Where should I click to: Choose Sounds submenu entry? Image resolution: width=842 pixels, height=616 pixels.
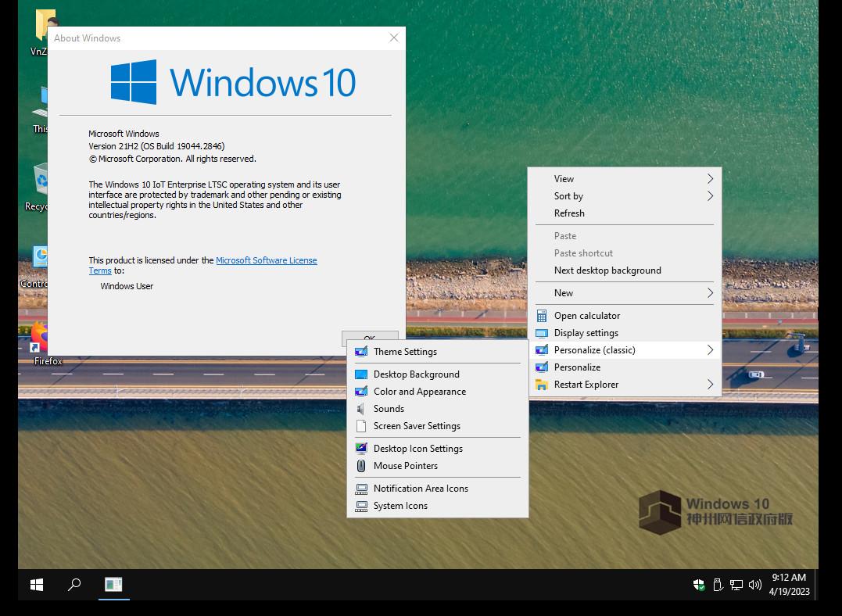[438, 409]
